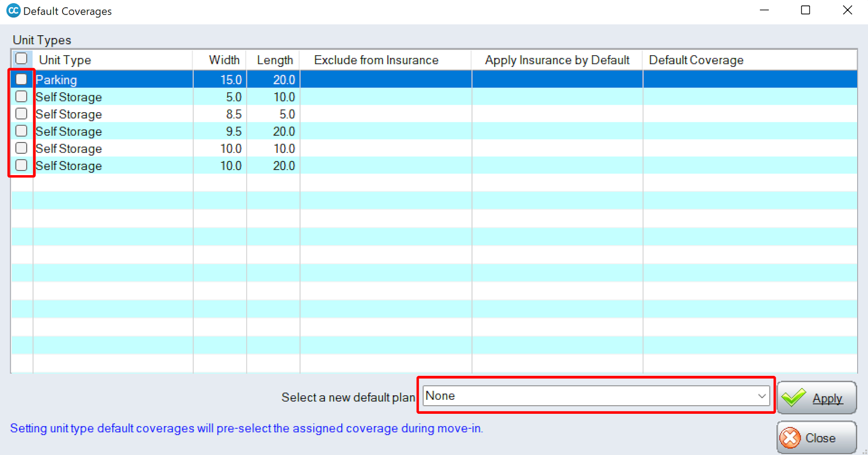Minimize the Default Coverages window
868x455 pixels.
point(764,10)
